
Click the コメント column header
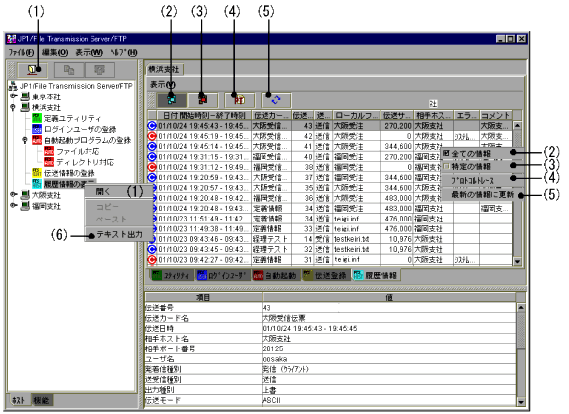coord(496,115)
